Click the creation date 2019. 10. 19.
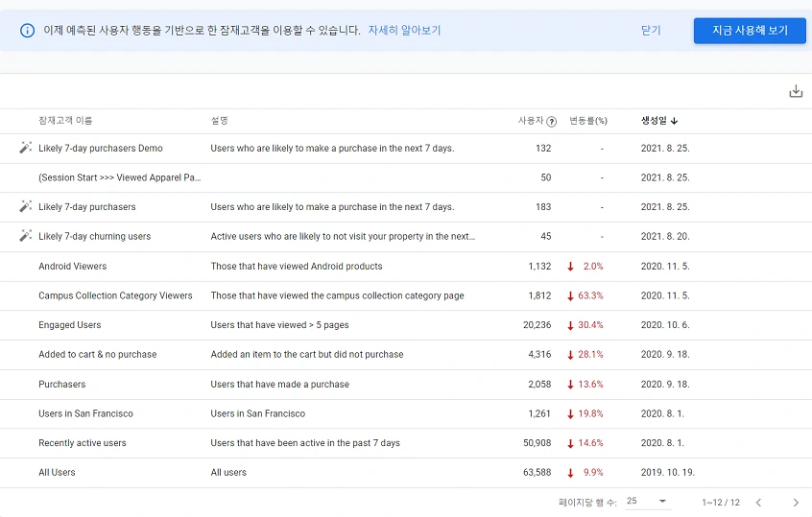The height and width of the screenshot is (517, 812). click(668, 473)
